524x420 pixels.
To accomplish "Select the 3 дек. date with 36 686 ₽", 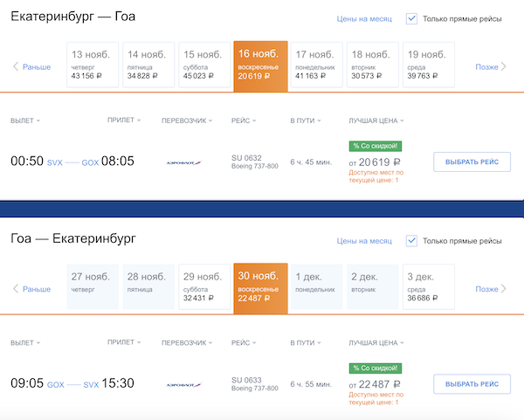I will click(428, 287).
